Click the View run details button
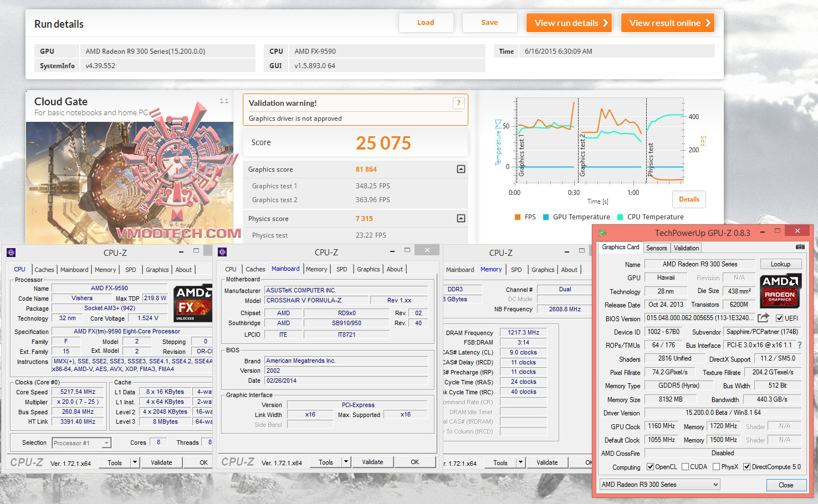 [x=569, y=23]
